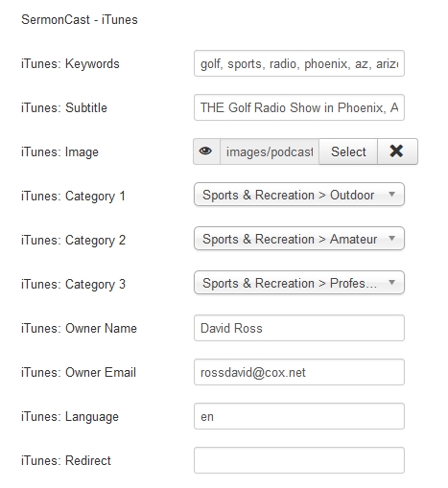Image resolution: width=448 pixels, height=488 pixels.
Task: Click the Category 1 dropdown arrow
Action: point(391,195)
